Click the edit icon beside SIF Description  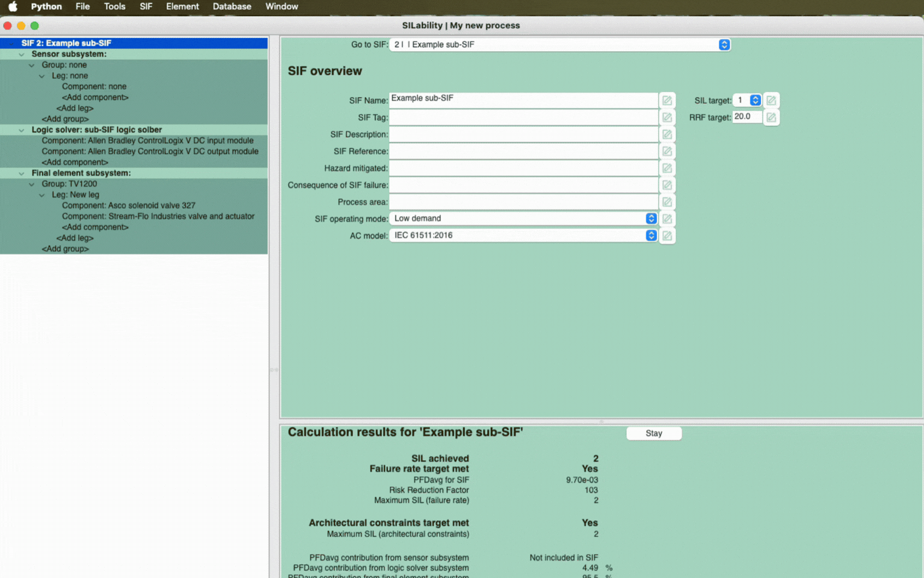point(667,134)
